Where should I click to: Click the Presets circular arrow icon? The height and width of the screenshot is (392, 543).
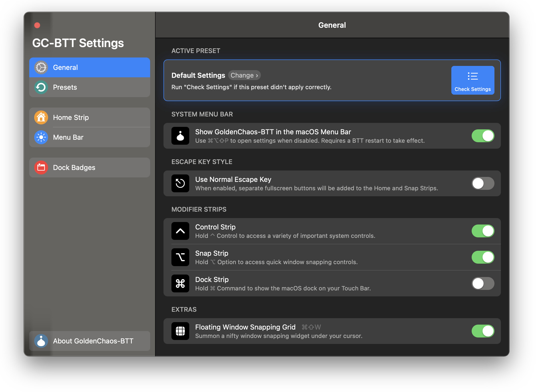pyautogui.click(x=41, y=87)
